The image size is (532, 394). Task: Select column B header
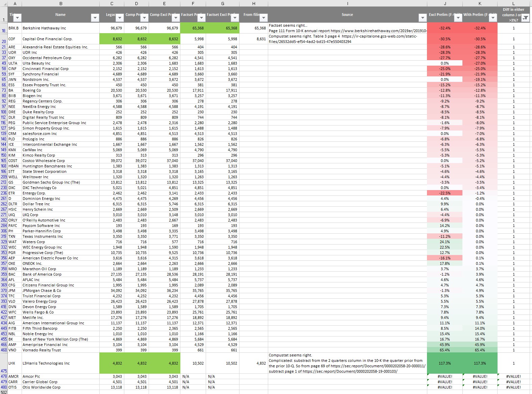pos(61,3)
